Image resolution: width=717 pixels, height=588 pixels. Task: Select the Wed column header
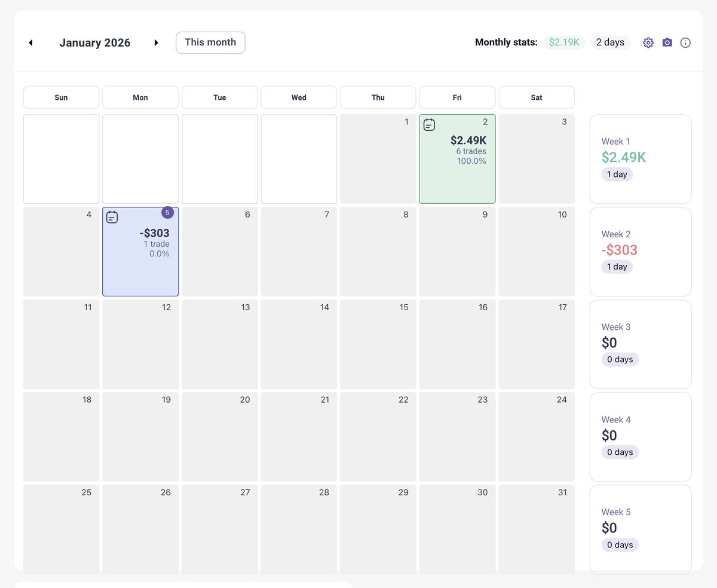299,97
